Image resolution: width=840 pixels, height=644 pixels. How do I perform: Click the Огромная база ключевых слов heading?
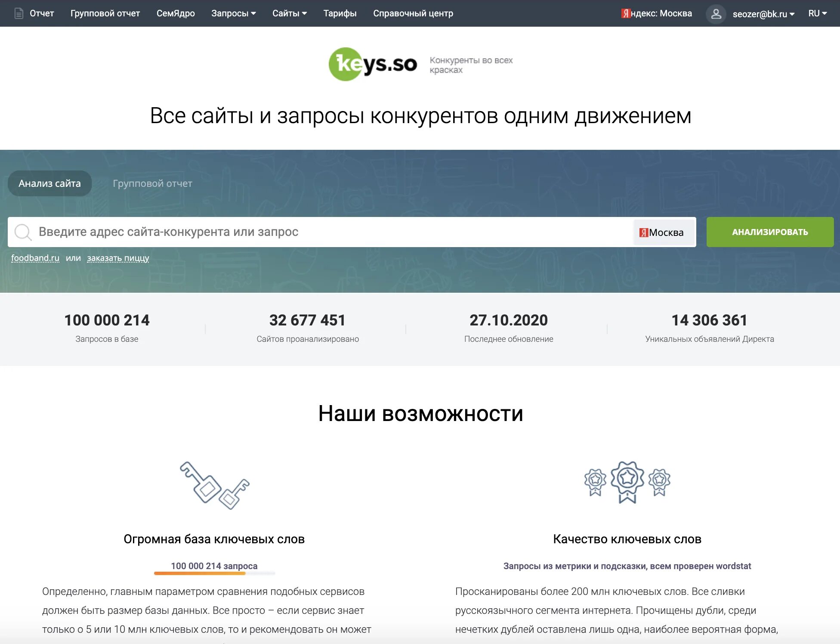pyautogui.click(x=214, y=539)
